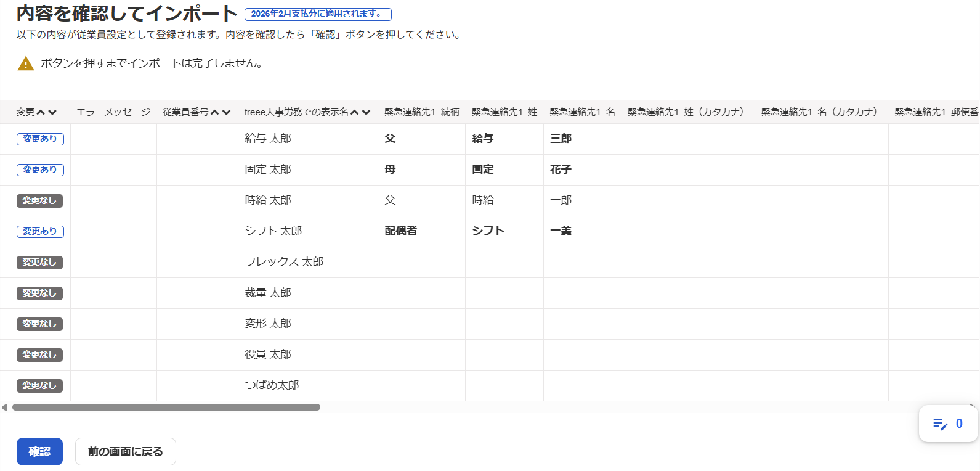
Task: Click 変更なし badge in 時給 太郎 row
Action: coord(39,201)
